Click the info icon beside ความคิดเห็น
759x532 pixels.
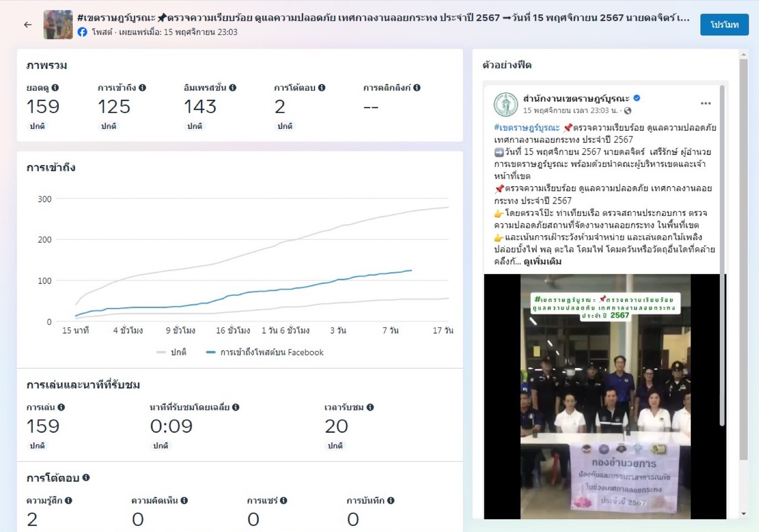(184, 501)
